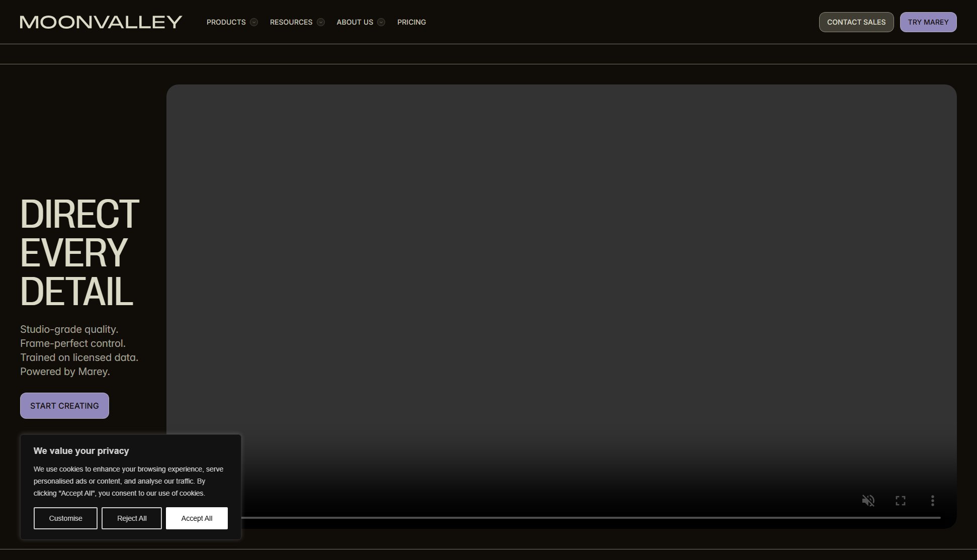Image resolution: width=977 pixels, height=560 pixels.
Task: Click the CONTACT SALES button
Action: pos(856,22)
